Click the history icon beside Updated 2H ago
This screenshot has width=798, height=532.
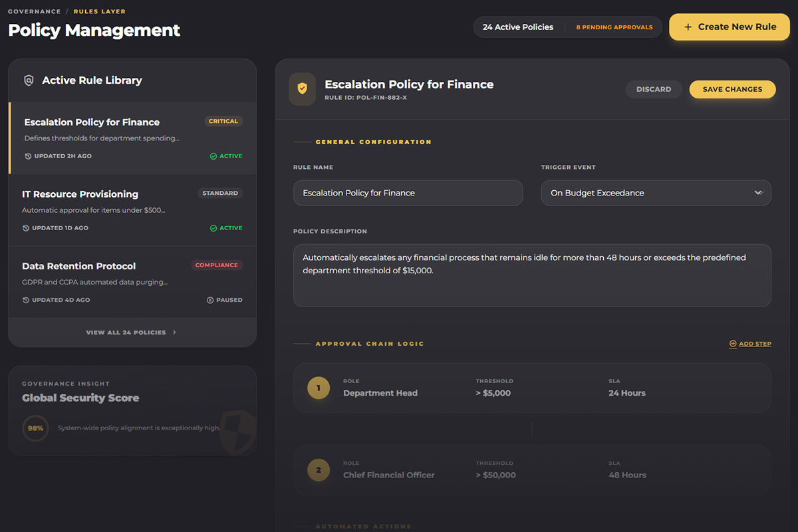(27, 156)
